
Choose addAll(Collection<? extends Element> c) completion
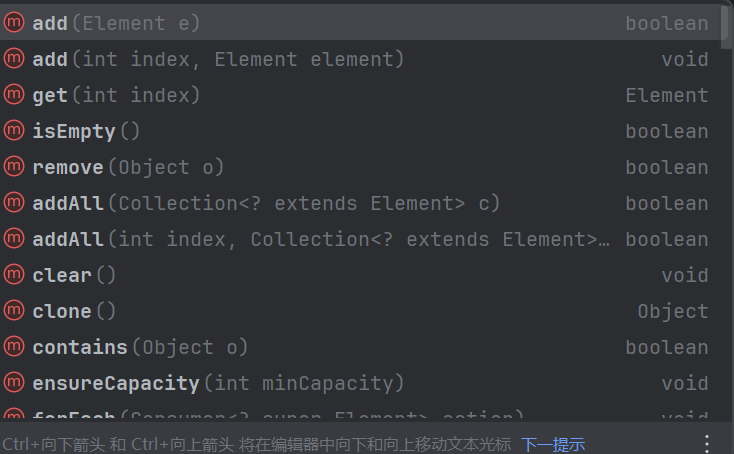(266, 203)
